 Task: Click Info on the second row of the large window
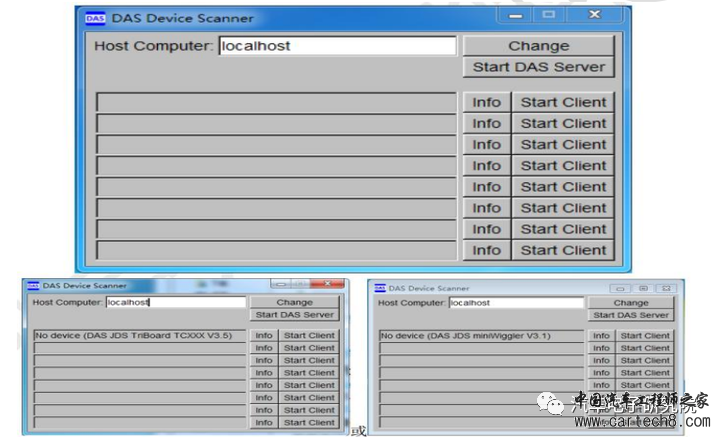(487, 123)
